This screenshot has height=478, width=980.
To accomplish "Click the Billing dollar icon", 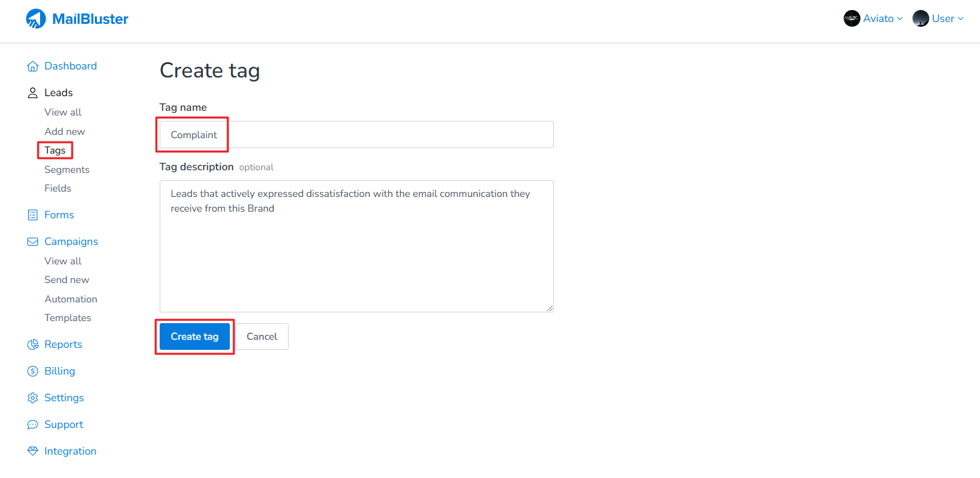I will (x=32, y=371).
